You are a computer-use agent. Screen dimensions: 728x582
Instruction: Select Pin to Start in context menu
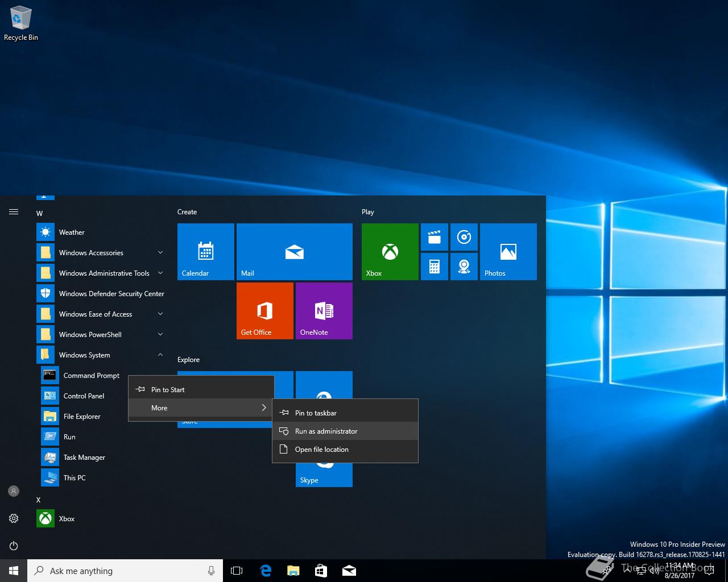click(201, 390)
